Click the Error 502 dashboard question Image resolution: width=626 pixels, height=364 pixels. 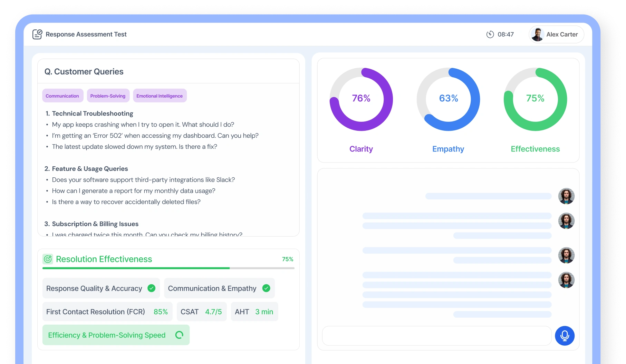click(155, 136)
